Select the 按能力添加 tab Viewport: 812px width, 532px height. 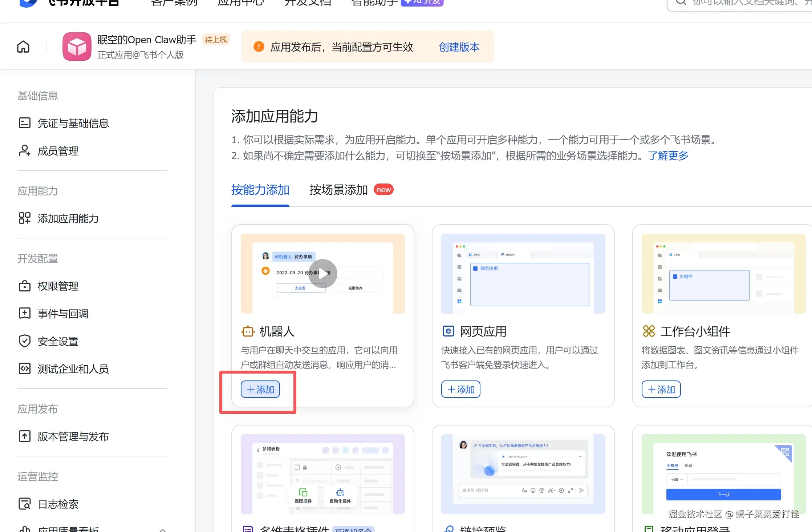pyautogui.click(x=260, y=190)
